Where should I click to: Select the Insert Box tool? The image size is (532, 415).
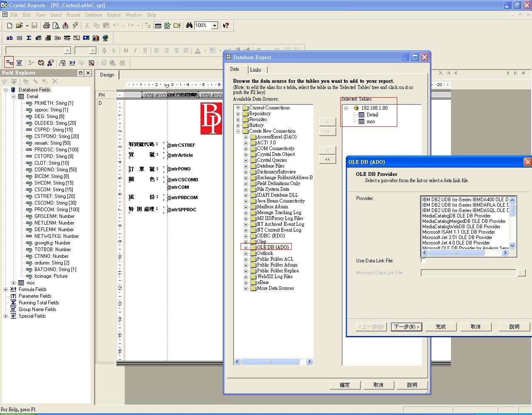76,38
